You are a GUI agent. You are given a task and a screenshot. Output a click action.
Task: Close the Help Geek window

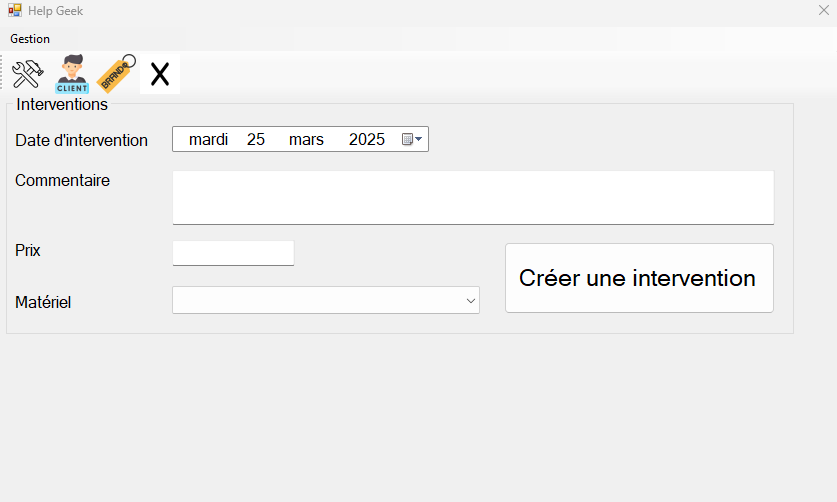(x=824, y=11)
